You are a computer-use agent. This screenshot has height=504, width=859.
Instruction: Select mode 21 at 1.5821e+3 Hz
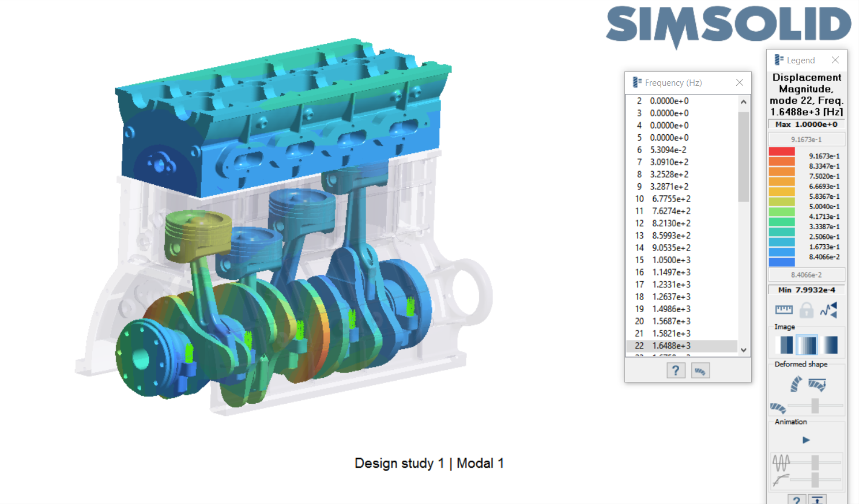tap(681, 334)
